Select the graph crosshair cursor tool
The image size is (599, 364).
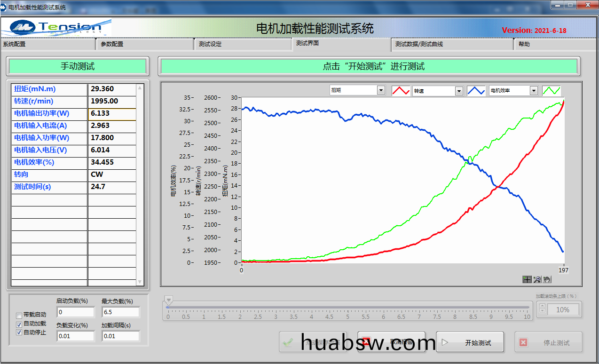coord(527,279)
